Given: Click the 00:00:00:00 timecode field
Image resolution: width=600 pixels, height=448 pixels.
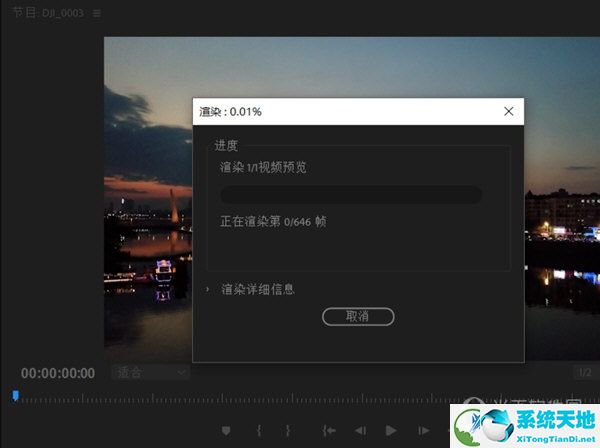Looking at the screenshot, I should (x=58, y=373).
